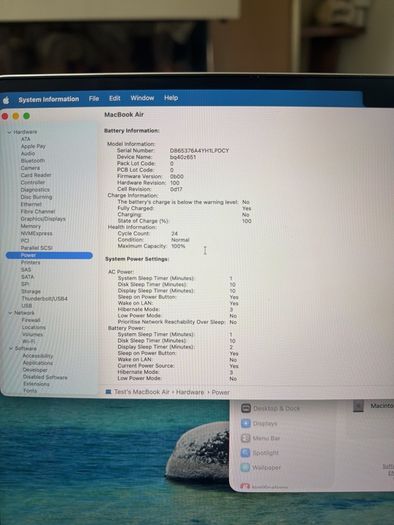The height and width of the screenshot is (525, 394).
Task: Select SPI in the sidebar
Action: pos(25,284)
